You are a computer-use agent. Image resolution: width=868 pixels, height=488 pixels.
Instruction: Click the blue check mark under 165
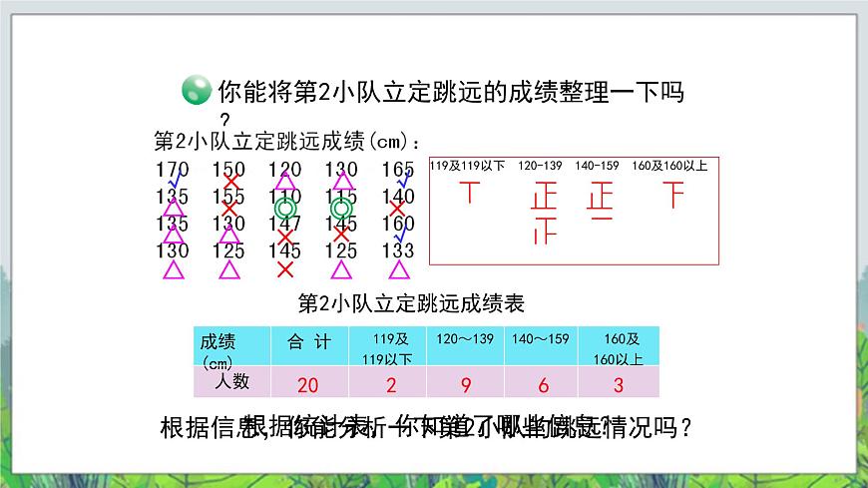[403, 180]
